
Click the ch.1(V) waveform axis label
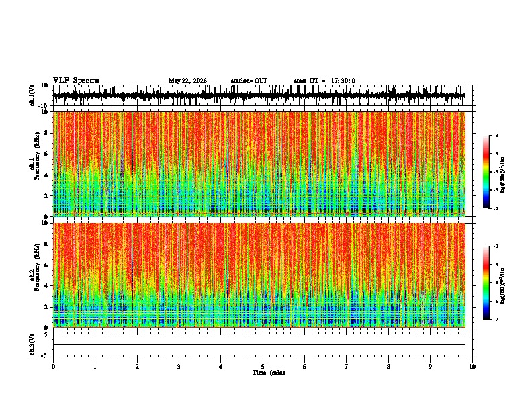[32, 95]
